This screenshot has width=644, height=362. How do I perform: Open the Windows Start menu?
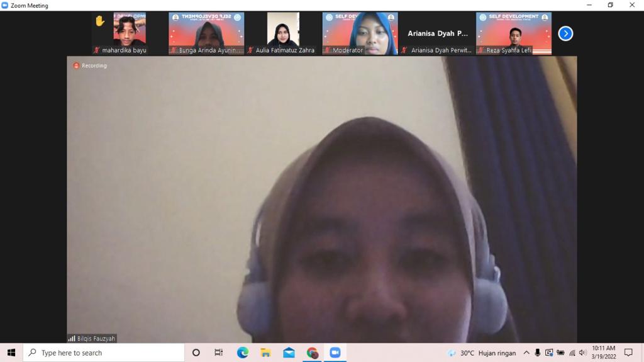pyautogui.click(x=11, y=353)
